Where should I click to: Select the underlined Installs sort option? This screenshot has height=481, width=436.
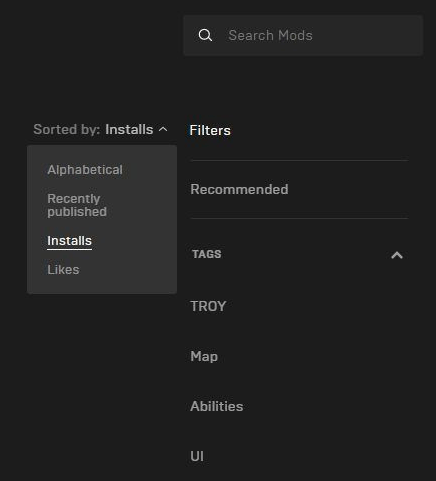(x=69, y=241)
